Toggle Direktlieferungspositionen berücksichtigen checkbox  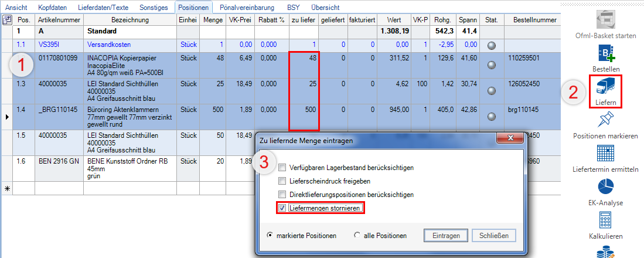[282, 195]
